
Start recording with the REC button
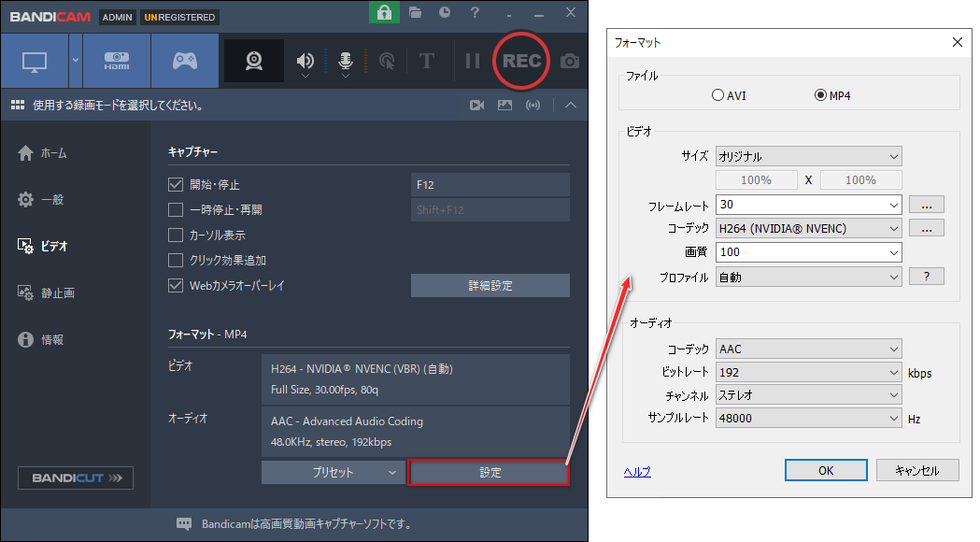click(521, 61)
